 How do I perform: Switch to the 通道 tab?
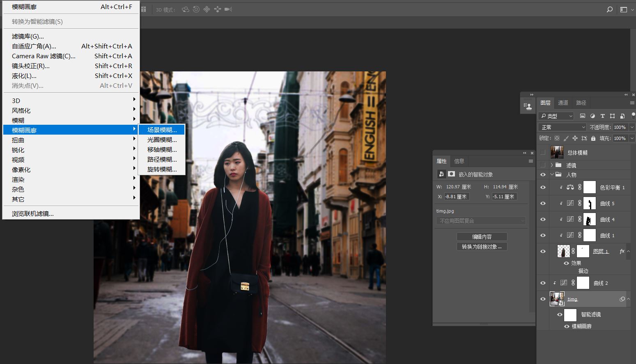[563, 103]
